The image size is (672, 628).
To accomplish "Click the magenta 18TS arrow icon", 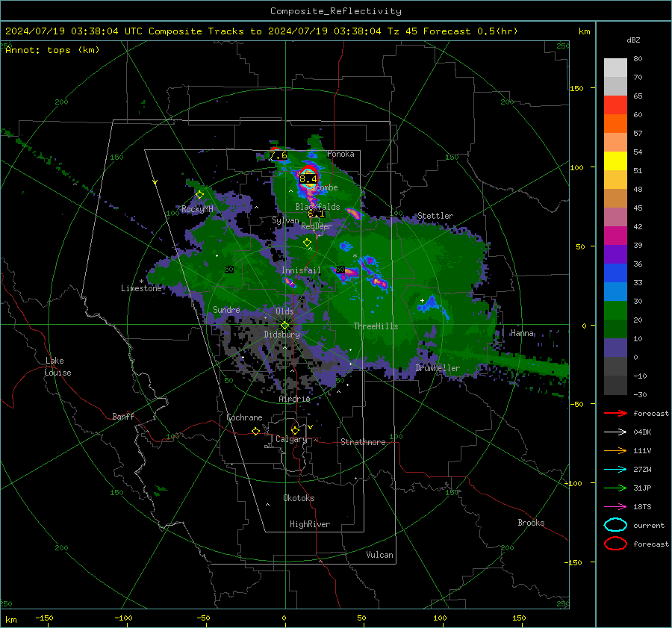I will pos(615,507).
